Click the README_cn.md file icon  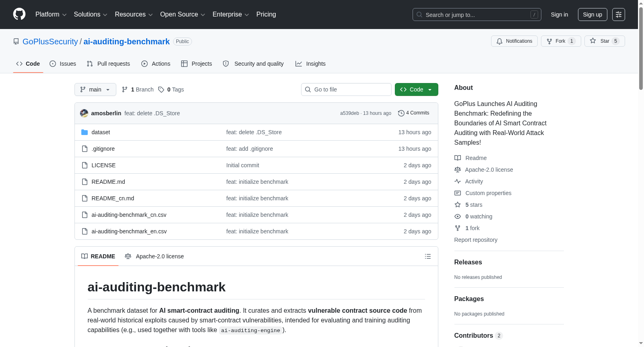point(85,198)
